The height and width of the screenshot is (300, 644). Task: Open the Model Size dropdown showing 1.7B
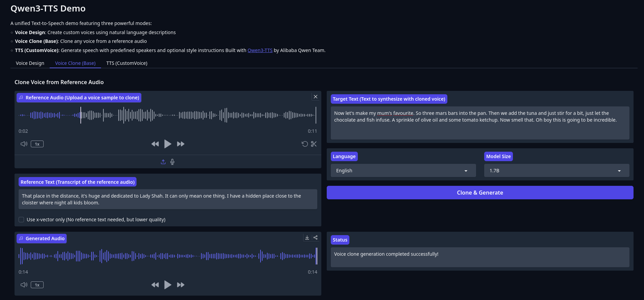[x=557, y=171]
